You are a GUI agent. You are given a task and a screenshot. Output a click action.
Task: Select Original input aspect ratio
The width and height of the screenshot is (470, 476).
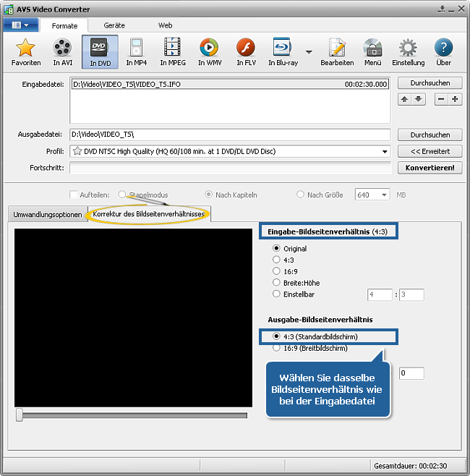coord(276,248)
